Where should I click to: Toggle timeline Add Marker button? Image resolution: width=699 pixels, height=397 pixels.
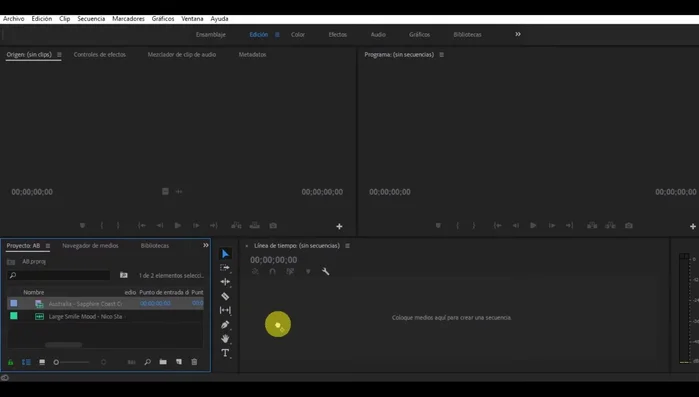tap(308, 271)
